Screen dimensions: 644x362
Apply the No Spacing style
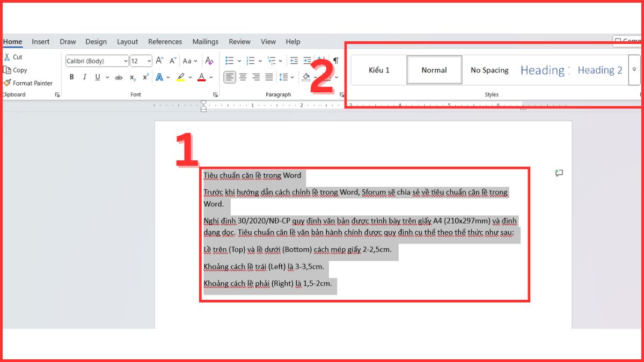[489, 70]
